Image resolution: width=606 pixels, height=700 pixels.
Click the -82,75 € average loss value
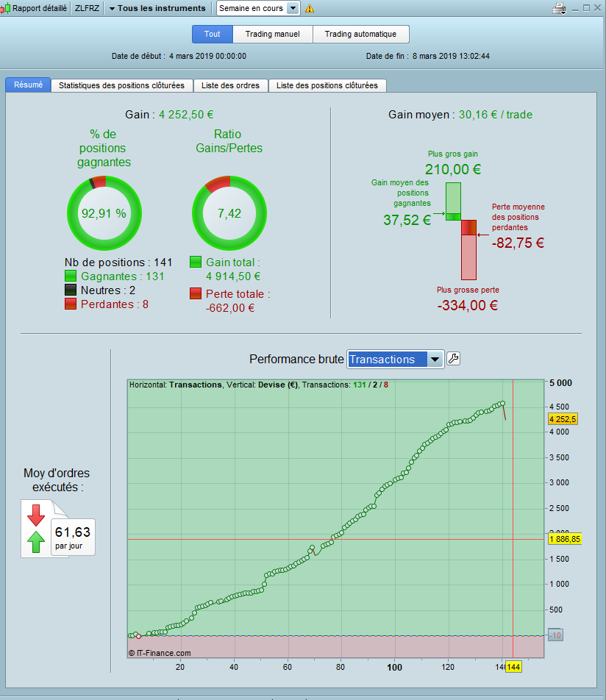[518, 243]
